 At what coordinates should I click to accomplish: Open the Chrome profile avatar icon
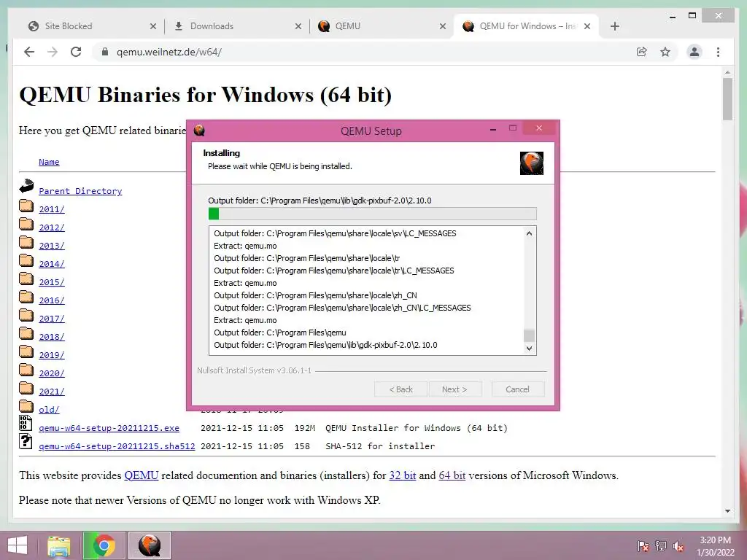[x=694, y=52]
